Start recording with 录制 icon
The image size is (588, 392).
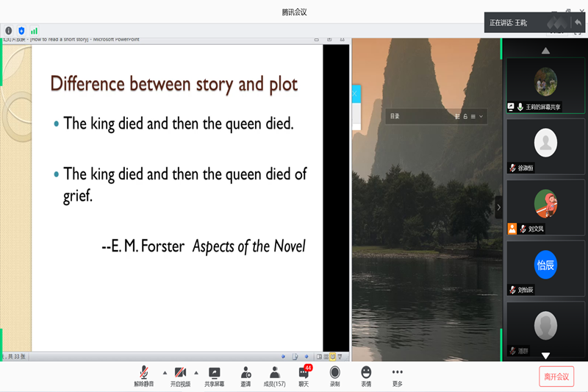point(334,373)
